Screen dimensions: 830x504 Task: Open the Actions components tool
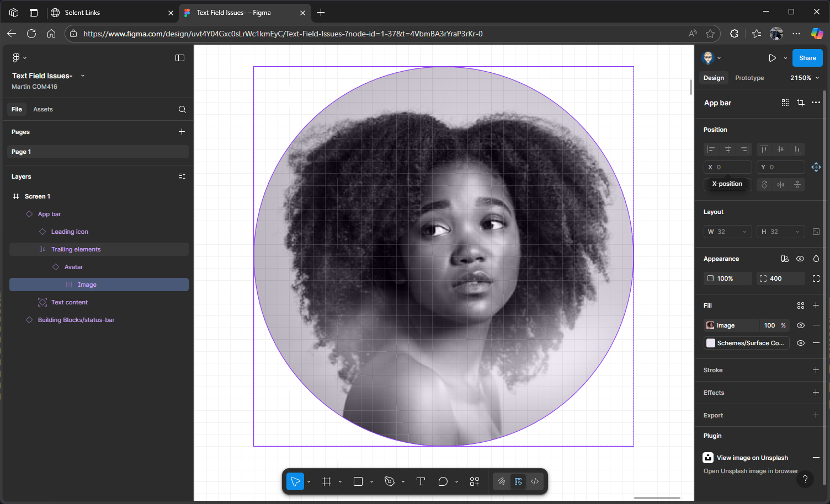pyautogui.click(x=475, y=481)
